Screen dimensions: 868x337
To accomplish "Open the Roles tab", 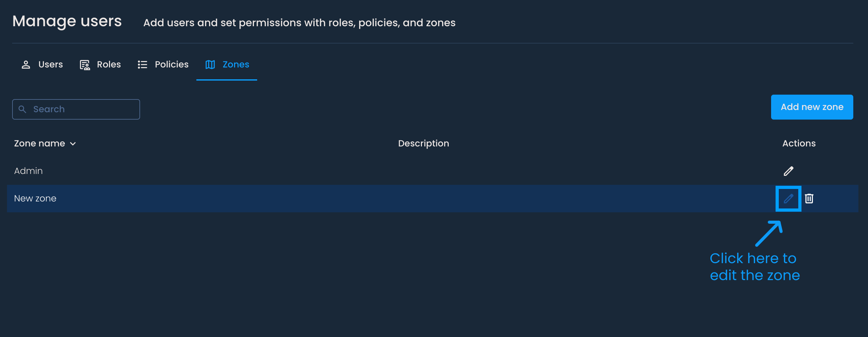I will click(x=108, y=64).
